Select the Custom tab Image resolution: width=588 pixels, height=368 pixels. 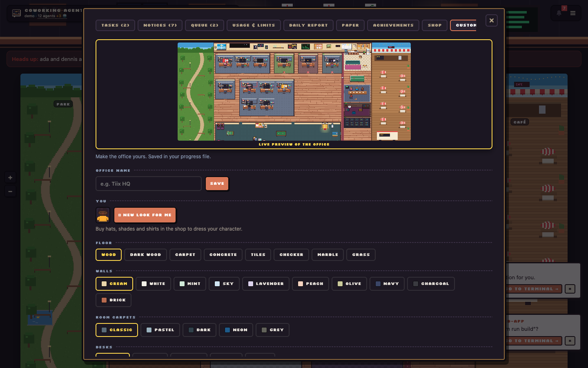[x=464, y=25]
